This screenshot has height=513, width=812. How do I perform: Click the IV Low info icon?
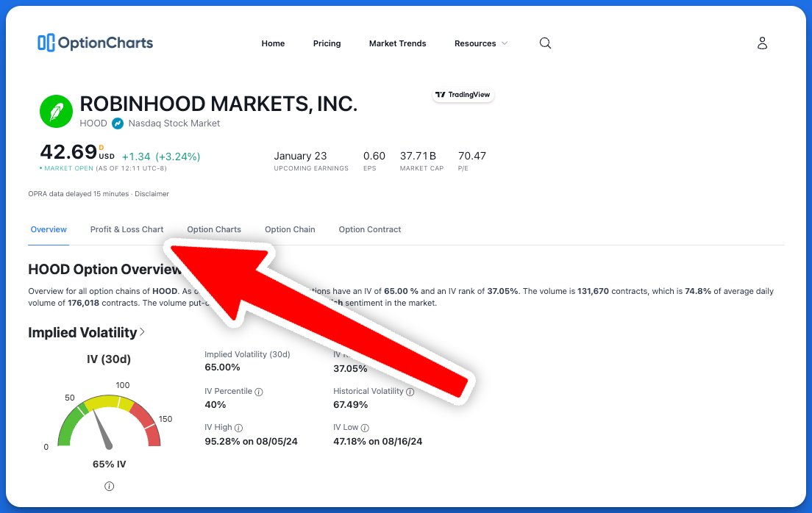(x=366, y=428)
